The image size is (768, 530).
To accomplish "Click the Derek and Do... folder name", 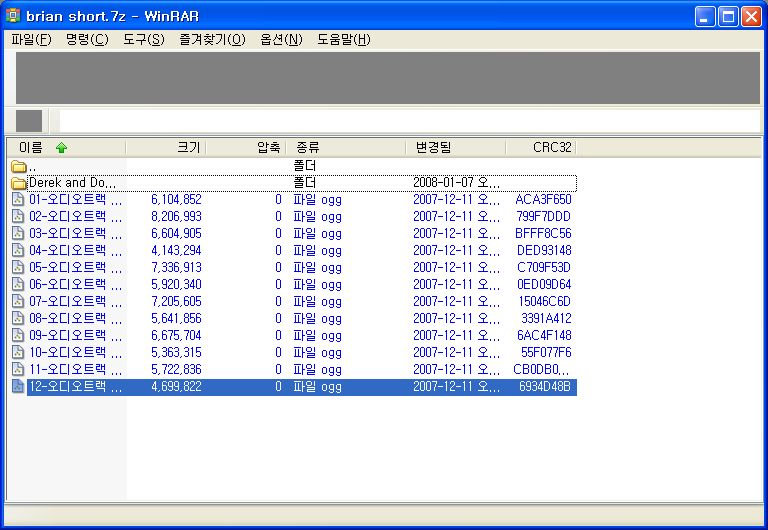I will click(72, 183).
